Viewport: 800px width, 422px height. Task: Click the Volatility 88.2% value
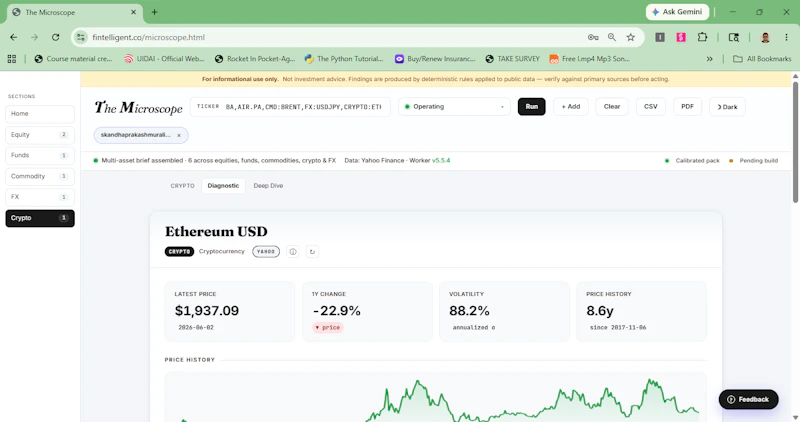469,311
